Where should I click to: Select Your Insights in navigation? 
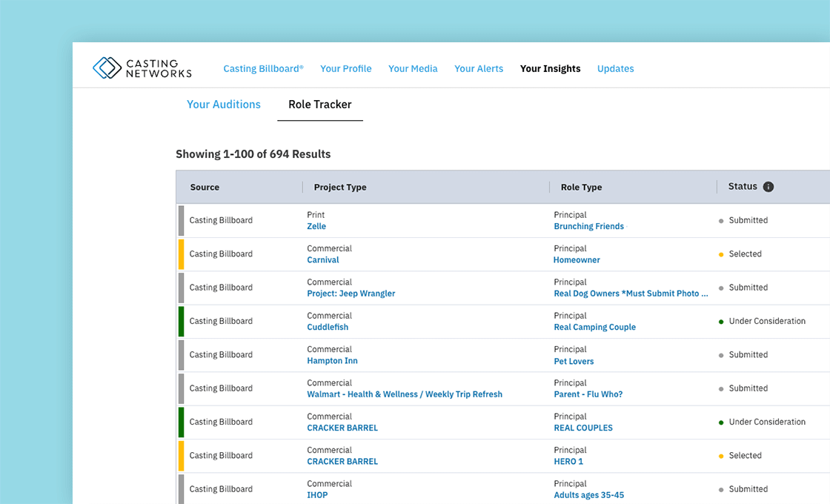550,69
